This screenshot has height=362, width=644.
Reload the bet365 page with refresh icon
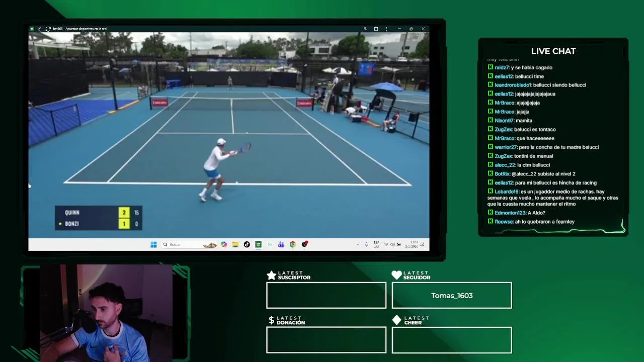pyautogui.click(x=48, y=29)
